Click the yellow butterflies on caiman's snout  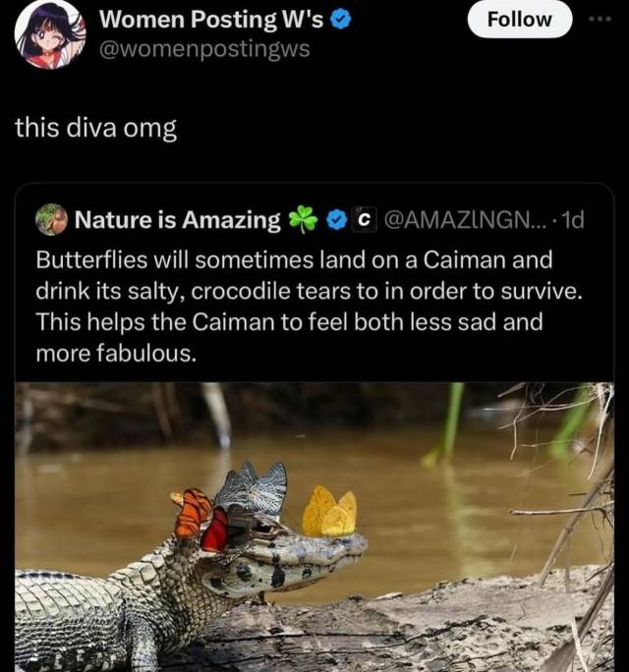[329, 511]
